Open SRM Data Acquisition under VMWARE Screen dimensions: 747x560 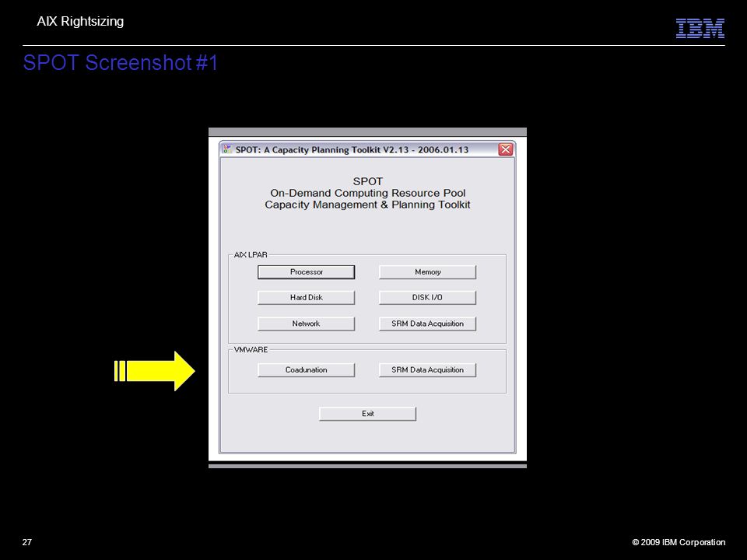pos(427,370)
